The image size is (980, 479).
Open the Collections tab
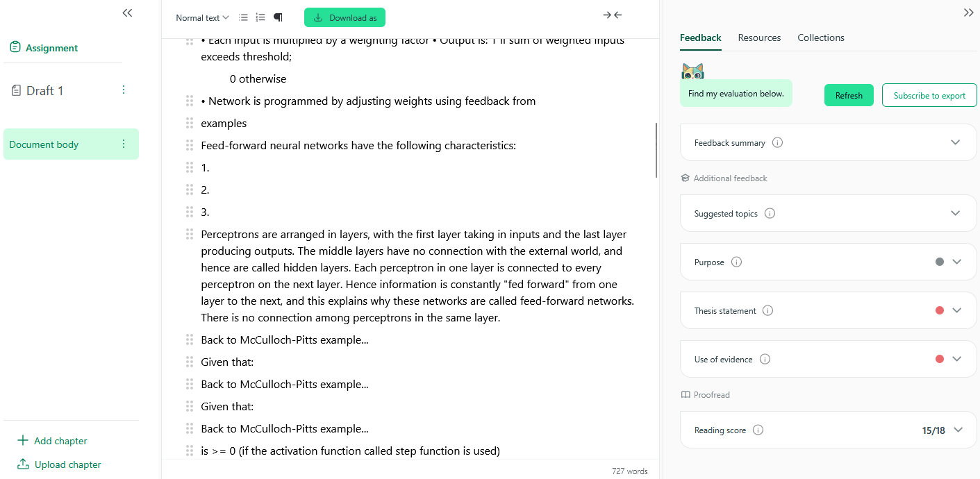[820, 38]
